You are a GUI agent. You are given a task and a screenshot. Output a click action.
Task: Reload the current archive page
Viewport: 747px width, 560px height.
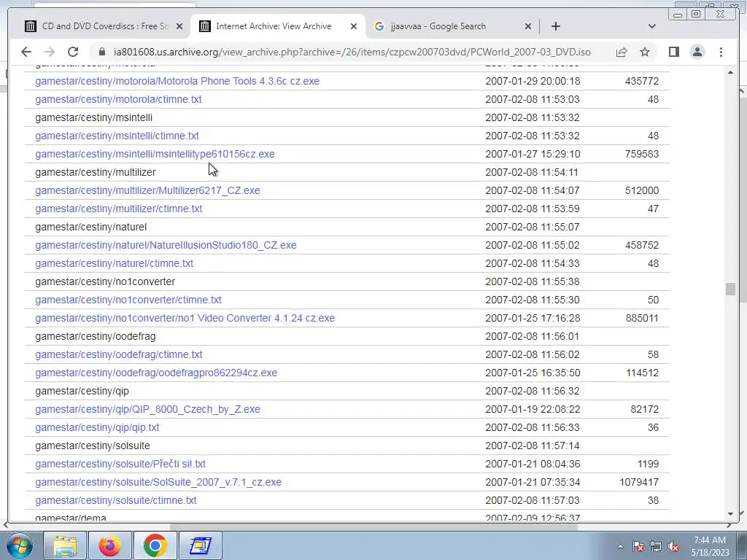point(72,52)
